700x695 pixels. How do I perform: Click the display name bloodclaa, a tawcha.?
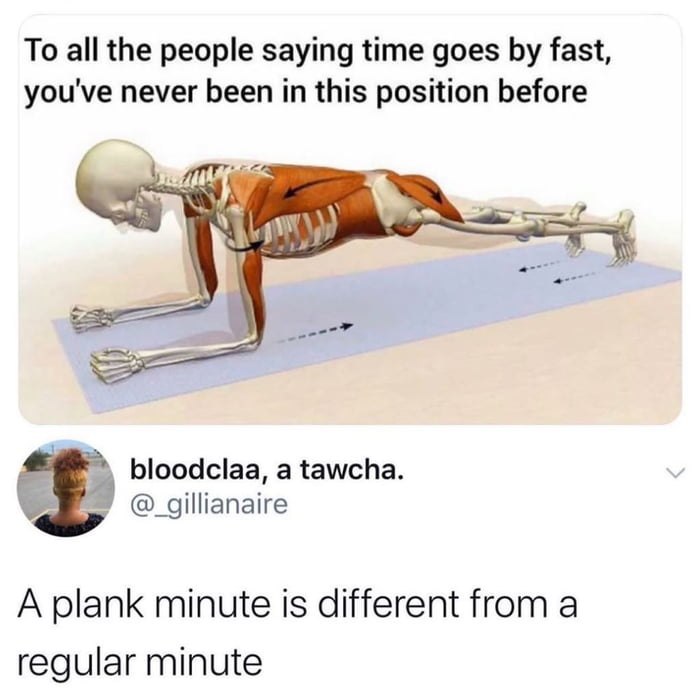point(267,470)
